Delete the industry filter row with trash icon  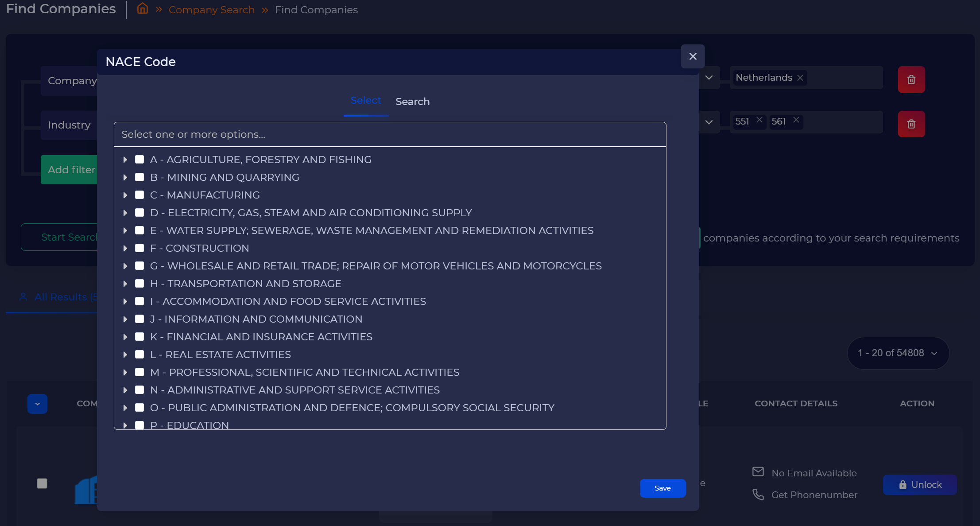911,124
